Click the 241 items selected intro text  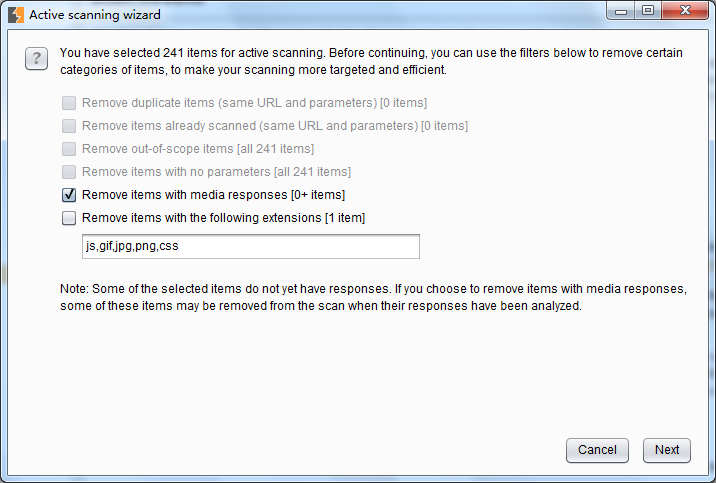370,61
